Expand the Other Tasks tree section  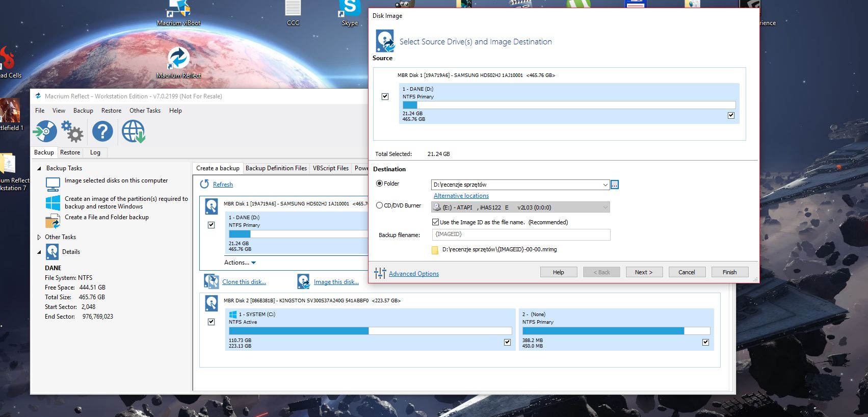[39, 237]
